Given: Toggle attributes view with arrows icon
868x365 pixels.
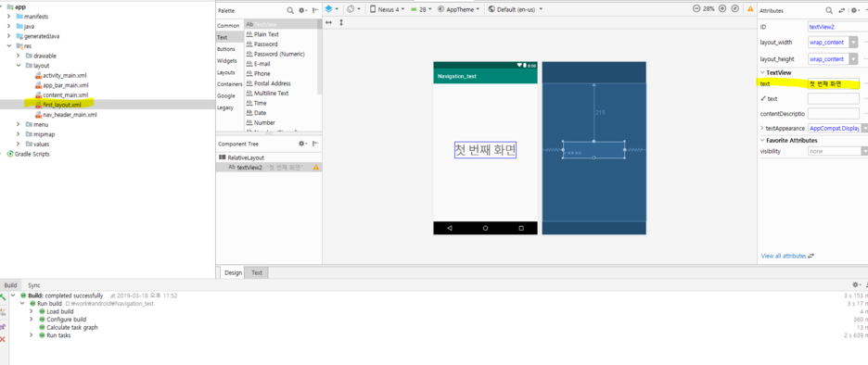Looking at the screenshot, I should (x=842, y=10).
